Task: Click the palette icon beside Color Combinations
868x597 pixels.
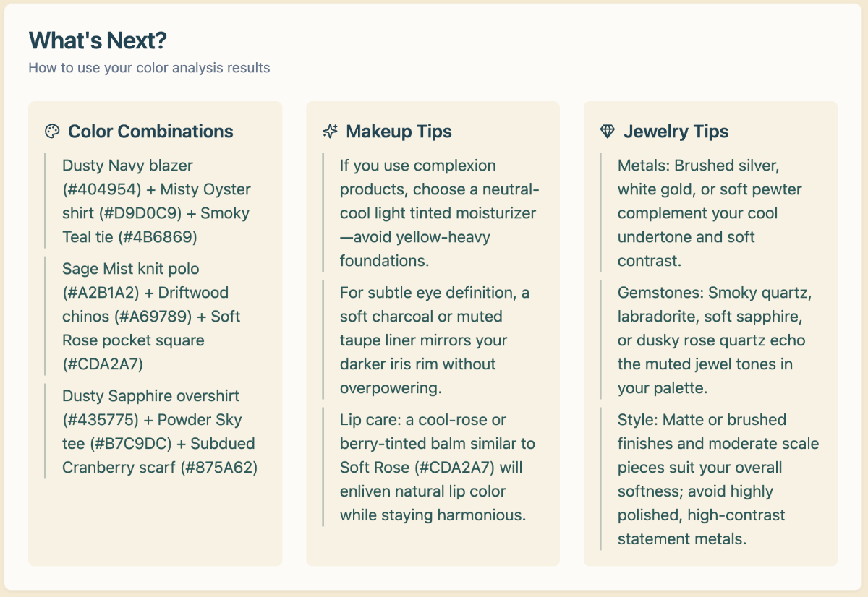Action: coord(52,132)
